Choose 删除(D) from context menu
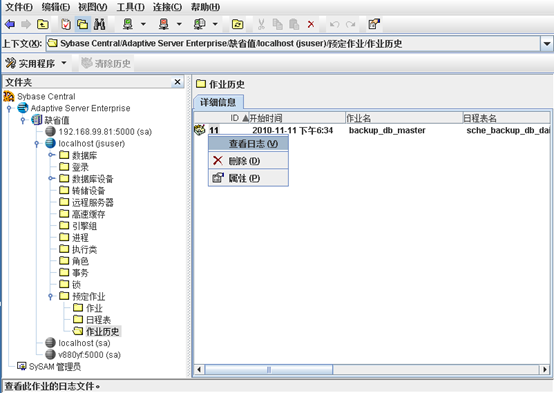The height and width of the screenshot is (393, 554). click(x=248, y=161)
